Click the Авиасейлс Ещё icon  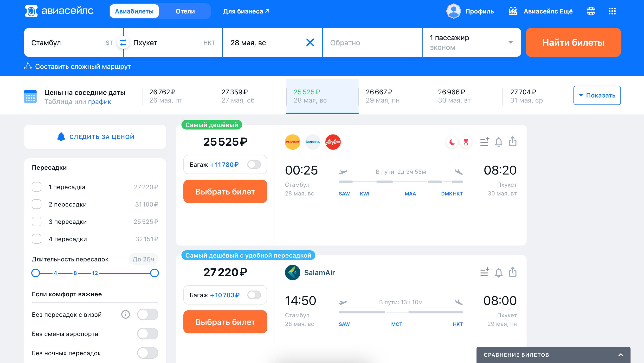513,11
